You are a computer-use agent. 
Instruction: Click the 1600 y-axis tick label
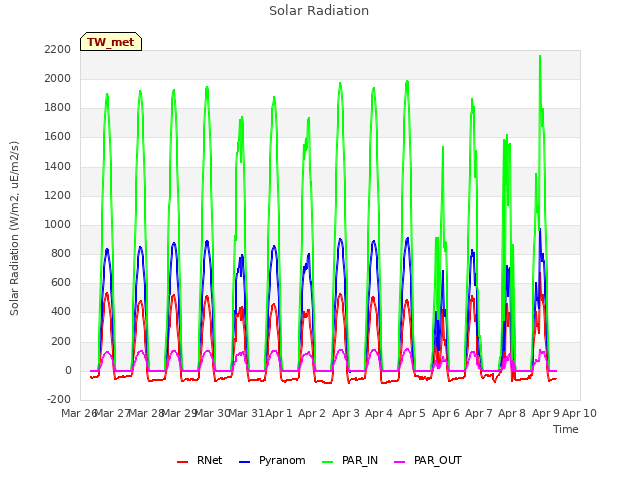pyautogui.click(x=58, y=137)
